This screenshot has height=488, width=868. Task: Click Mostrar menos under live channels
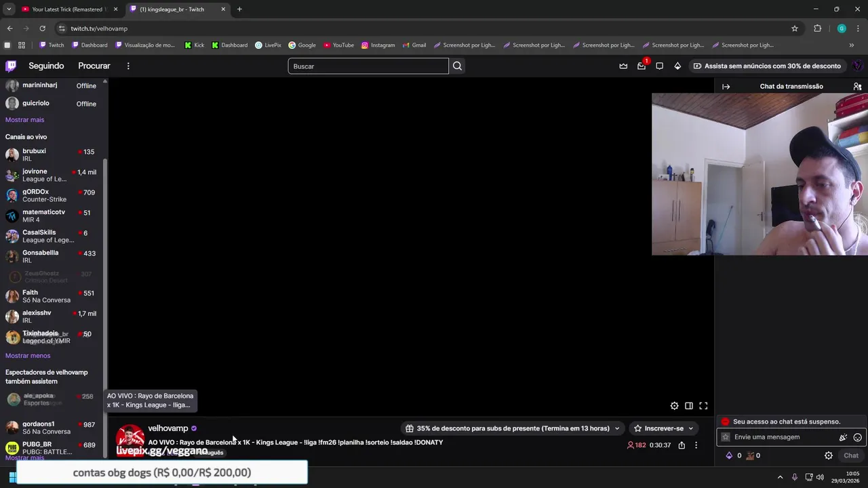(x=28, y=356)
